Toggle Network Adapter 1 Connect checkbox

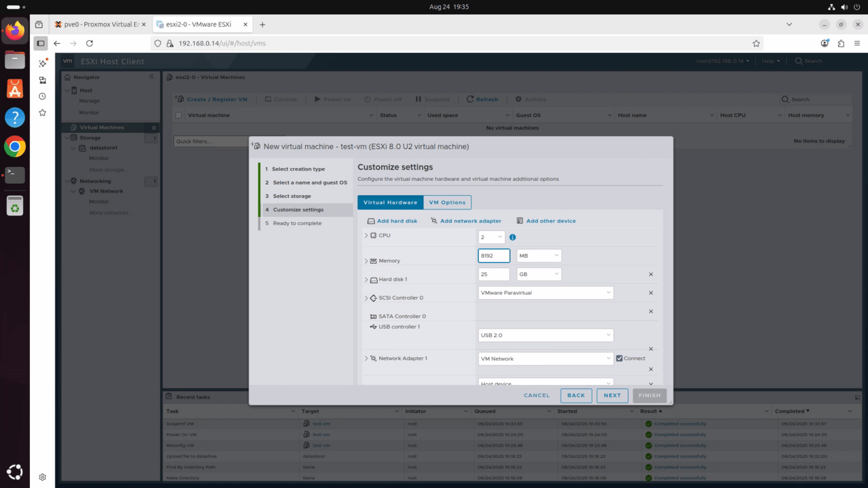coord(619,358)
